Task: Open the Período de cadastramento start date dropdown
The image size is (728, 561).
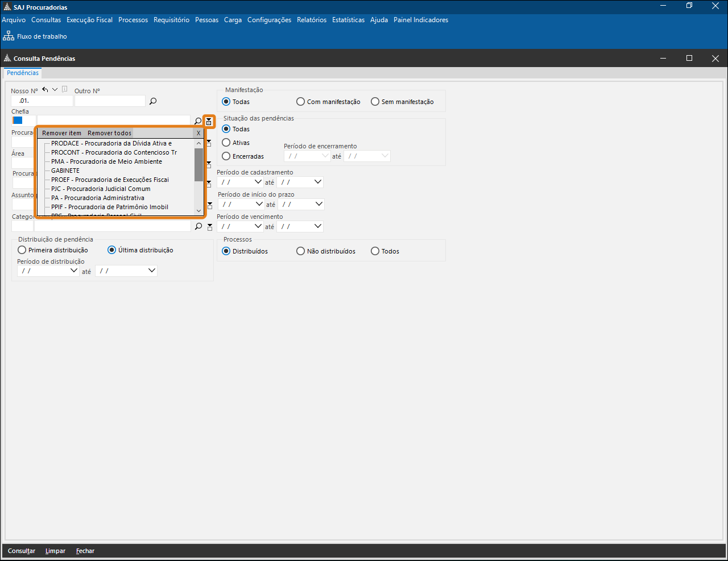Action: pos(258,182)
